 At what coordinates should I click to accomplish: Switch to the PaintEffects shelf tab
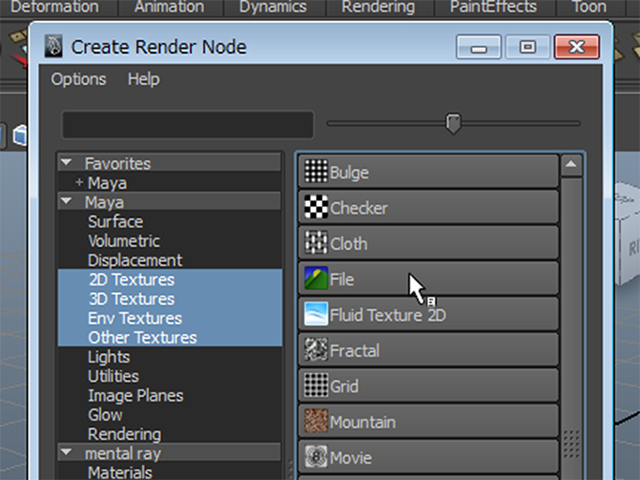(493, 7)
